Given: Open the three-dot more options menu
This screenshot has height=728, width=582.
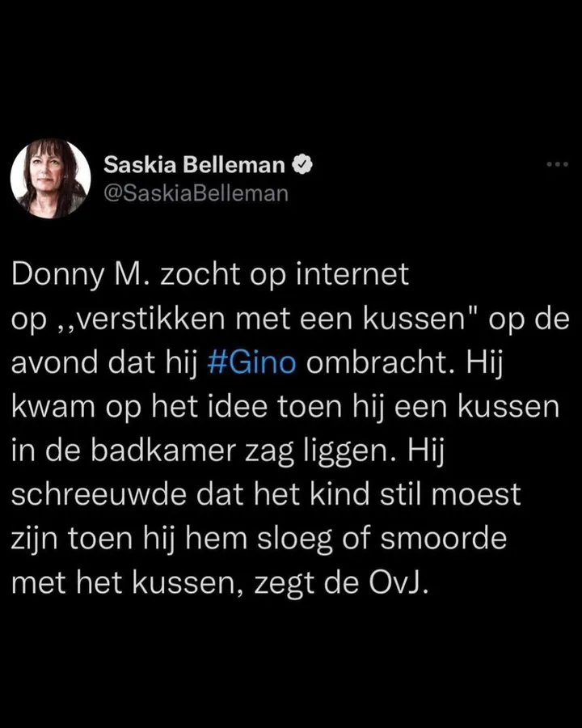Looking at the screenshot, I should (557, 165).
